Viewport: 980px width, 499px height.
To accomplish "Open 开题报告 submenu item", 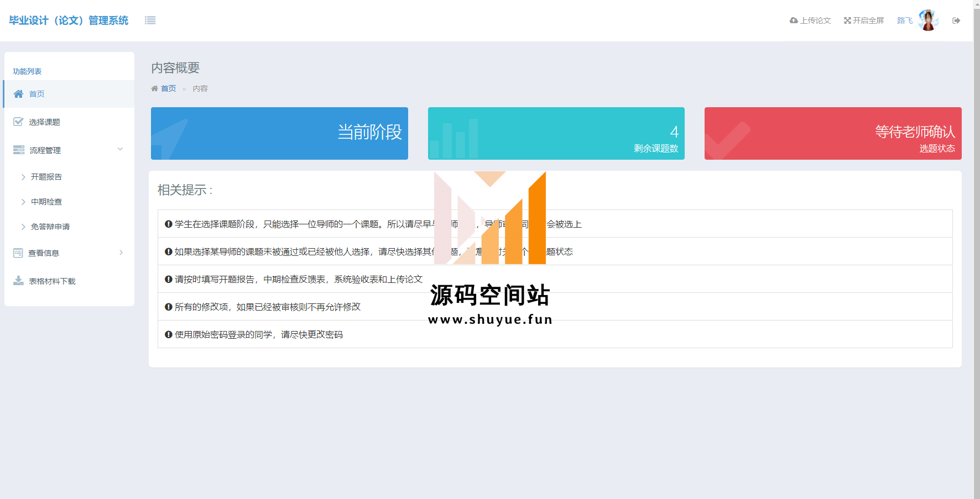I will [46, 177].
